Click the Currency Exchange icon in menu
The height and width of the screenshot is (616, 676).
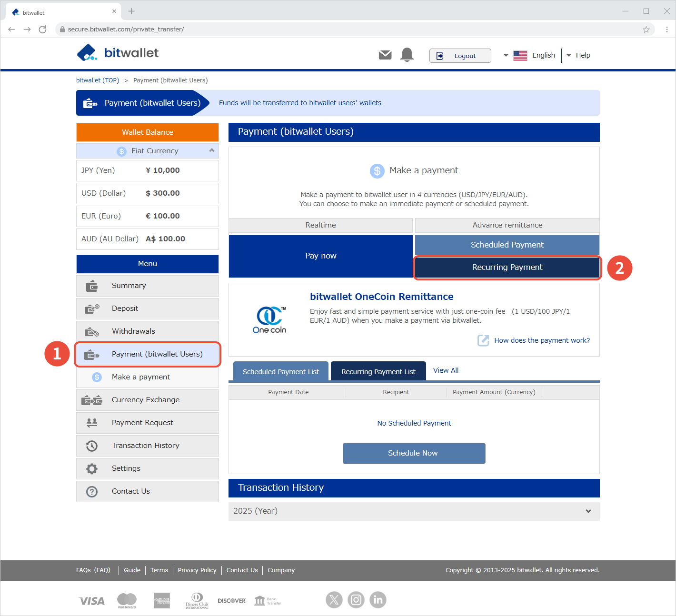(92, 400)
